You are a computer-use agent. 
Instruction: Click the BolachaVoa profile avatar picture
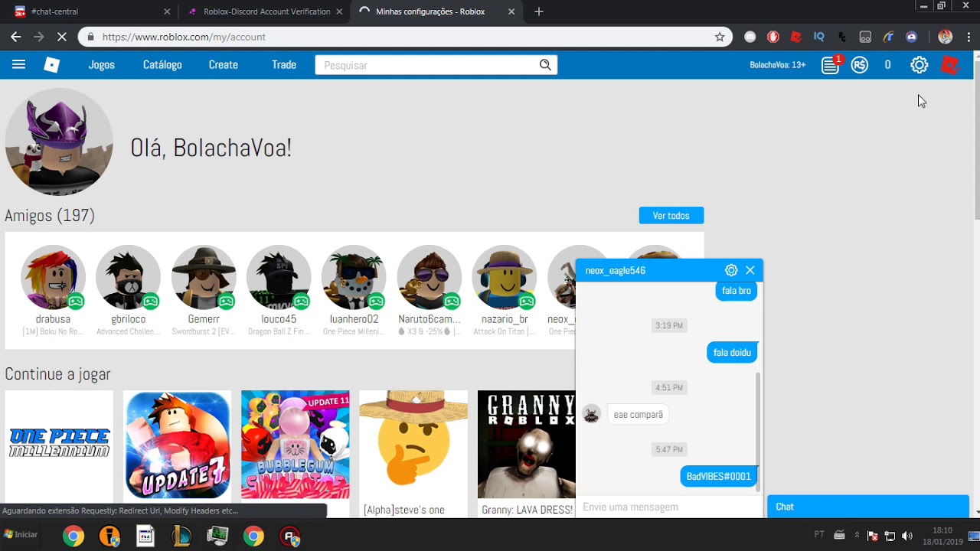(59, 142)
